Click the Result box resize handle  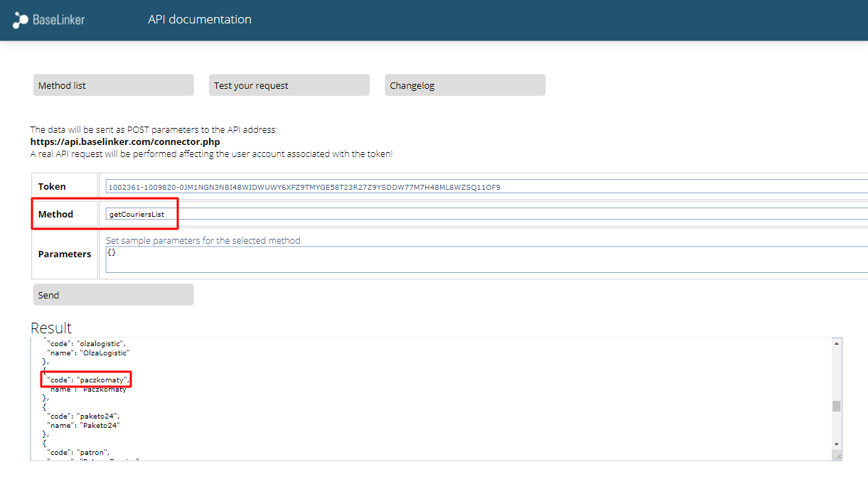pyautogui.click(x=837, y=456)
